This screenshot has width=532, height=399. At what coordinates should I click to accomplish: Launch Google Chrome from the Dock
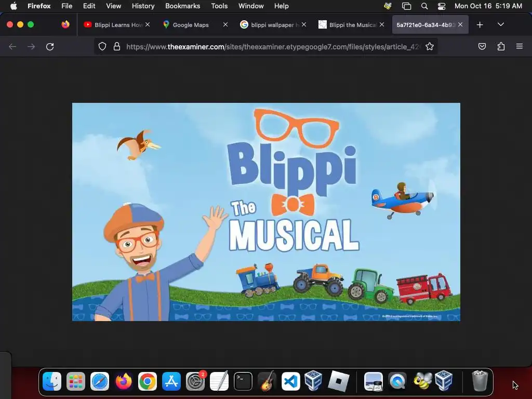tap(147, 381)
